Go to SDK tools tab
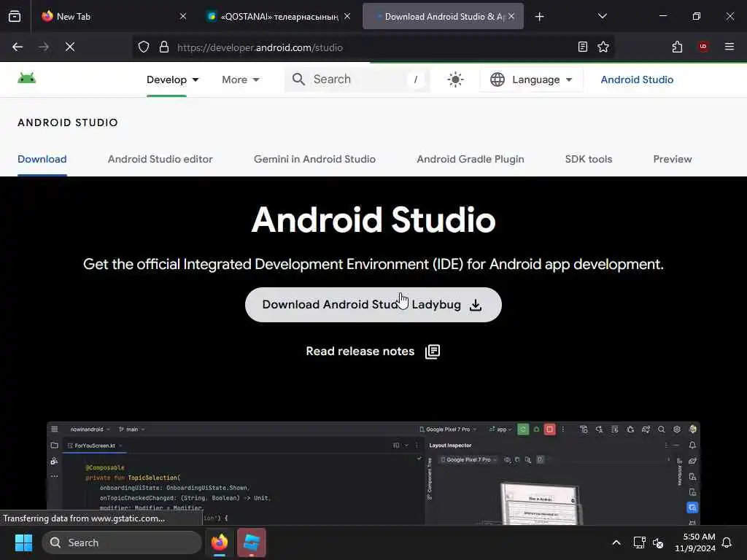 click(x=589, y=159)
